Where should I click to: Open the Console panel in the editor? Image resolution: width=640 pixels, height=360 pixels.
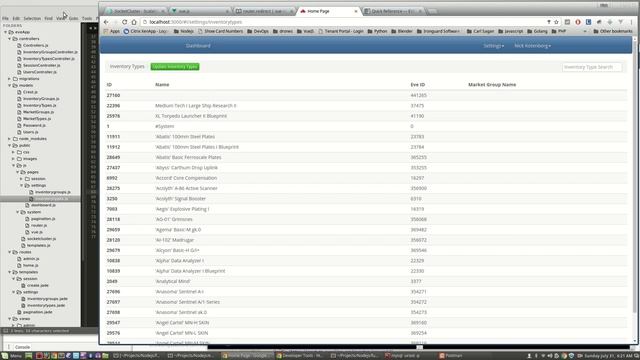(x=22, y=347)
